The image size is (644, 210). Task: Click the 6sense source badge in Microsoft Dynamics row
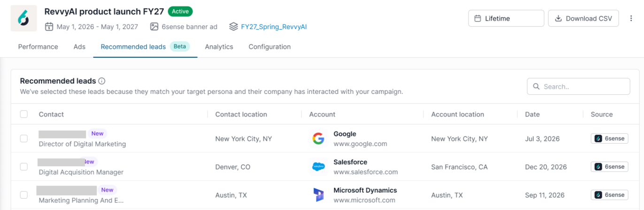tap(609, 194)
